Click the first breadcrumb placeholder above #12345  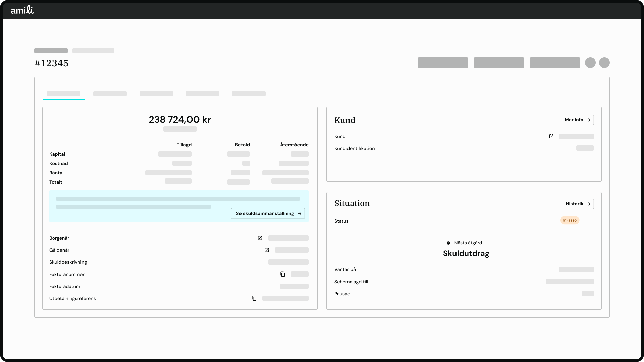[x=51, y=51]
